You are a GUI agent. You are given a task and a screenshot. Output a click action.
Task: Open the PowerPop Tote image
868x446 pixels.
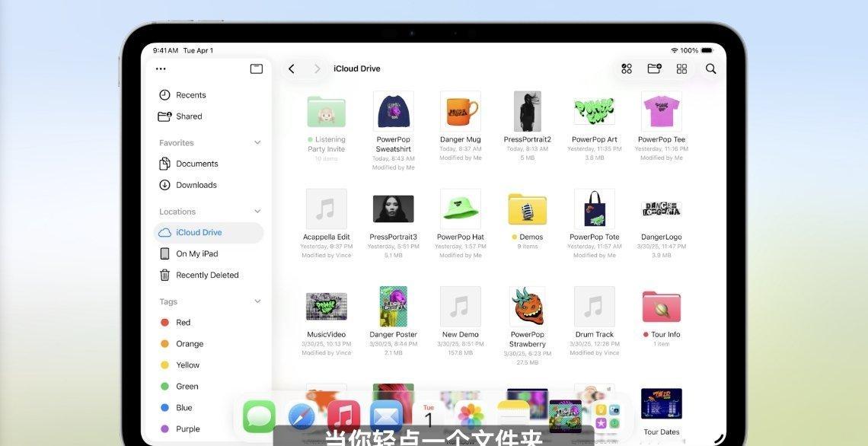[595, 209]
